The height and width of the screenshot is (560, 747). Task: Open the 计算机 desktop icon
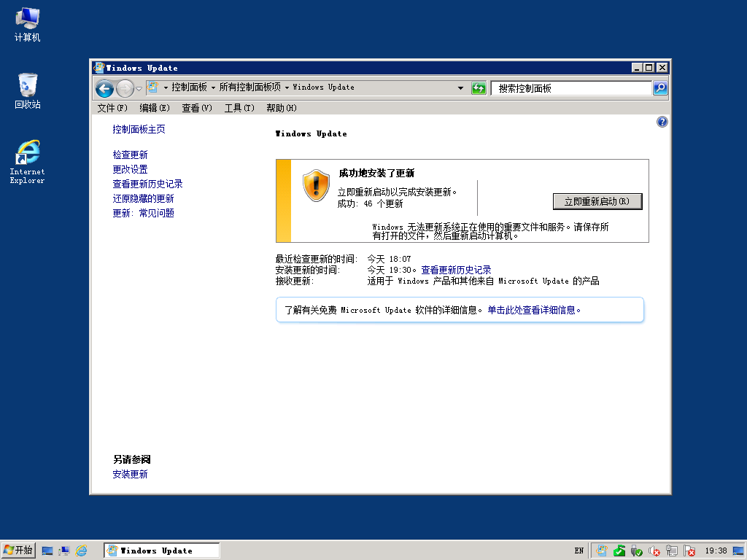point(27,25)
